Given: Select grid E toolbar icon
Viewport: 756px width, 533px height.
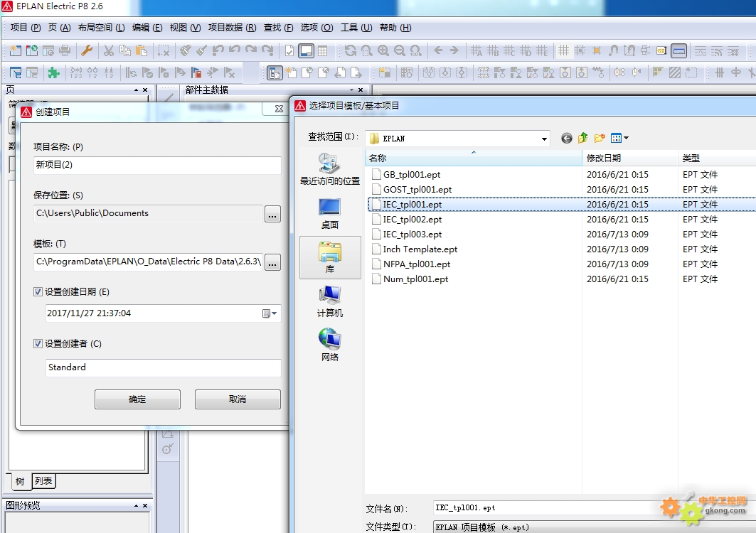Looking at the screenshot, I should (542, 50).
